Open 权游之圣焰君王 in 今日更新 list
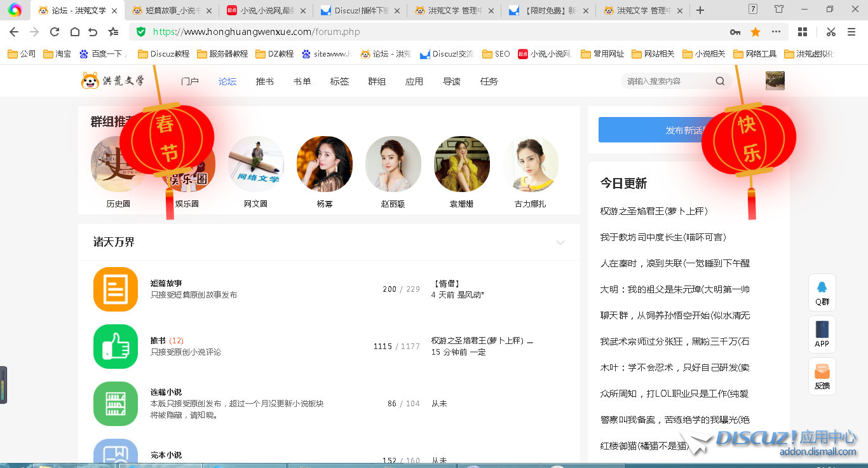The image size is (868, 468). click(654, 211)
